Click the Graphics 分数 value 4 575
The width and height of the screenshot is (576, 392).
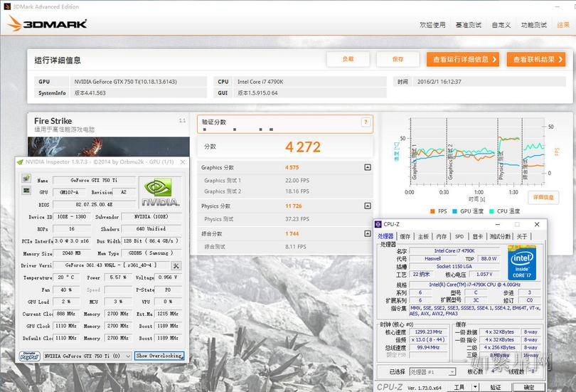click(292, 167)
